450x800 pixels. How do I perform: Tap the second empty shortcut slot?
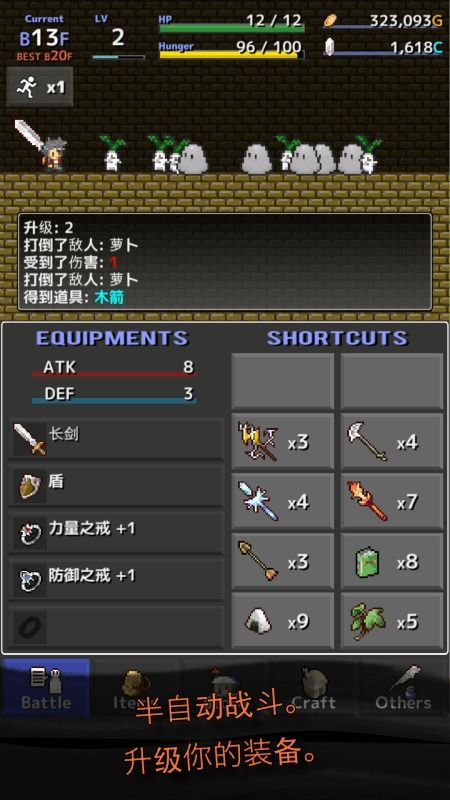[x=392, y=382]
